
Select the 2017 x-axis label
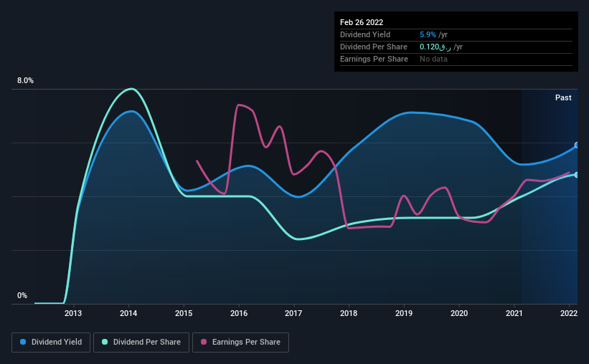tap(293, 313)
